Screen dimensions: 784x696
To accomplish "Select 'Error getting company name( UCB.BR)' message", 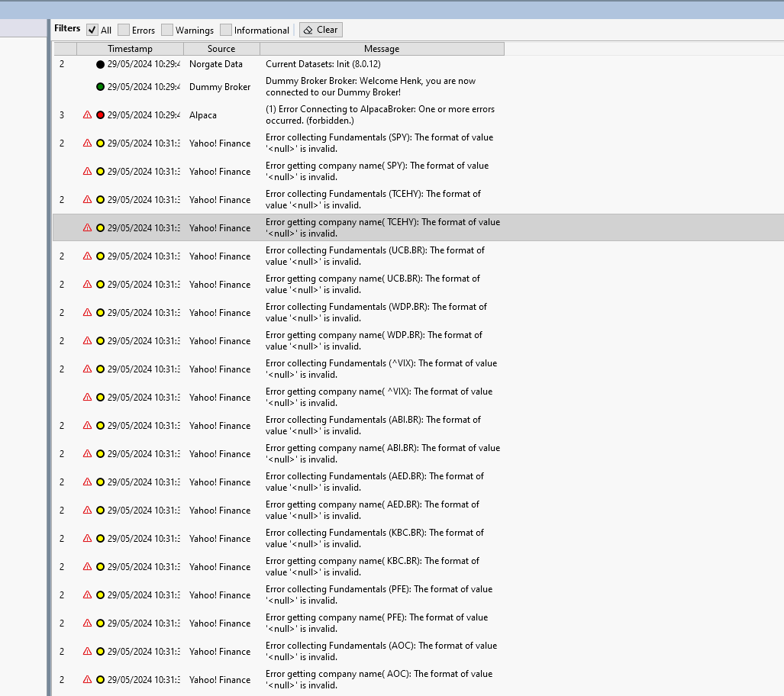I will (x=373, y=285).
